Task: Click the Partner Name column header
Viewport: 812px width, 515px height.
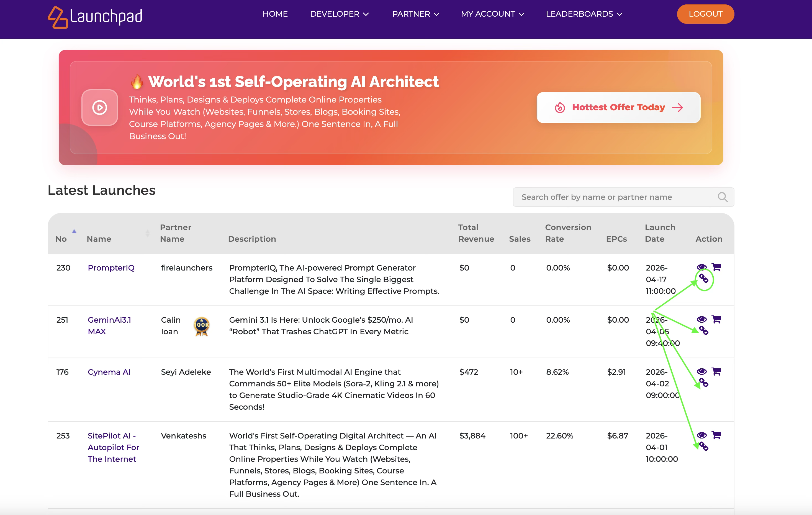Action: click(175, 233)
